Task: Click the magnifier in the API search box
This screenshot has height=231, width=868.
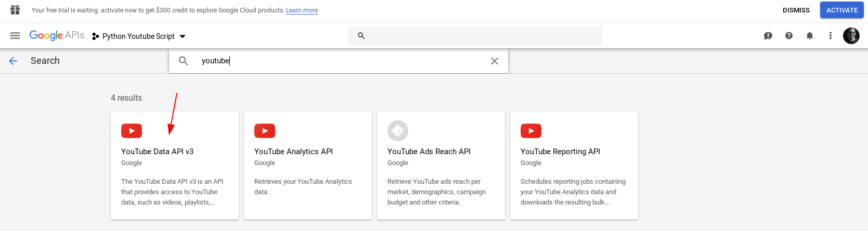Action: click(x=183, y=61)
